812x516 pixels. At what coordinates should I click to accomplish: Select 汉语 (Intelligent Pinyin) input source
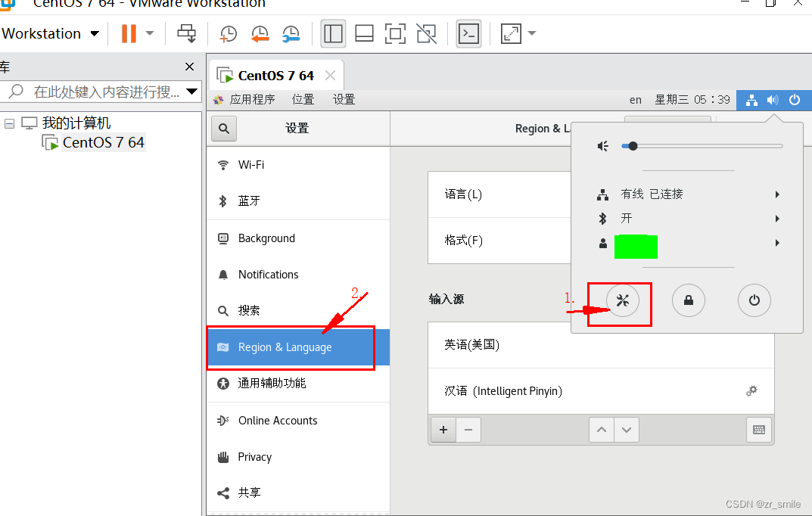[601, 391]
